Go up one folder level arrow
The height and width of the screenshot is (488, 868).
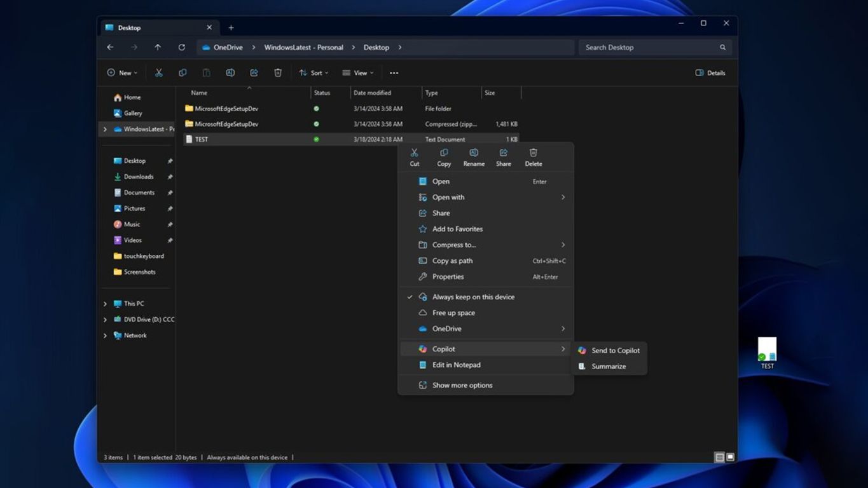pos(158,48)
